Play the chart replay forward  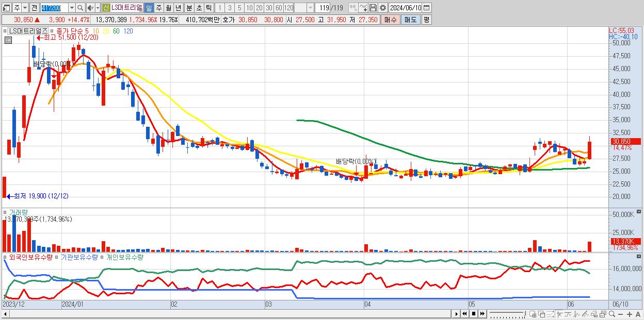coord(457,314)
